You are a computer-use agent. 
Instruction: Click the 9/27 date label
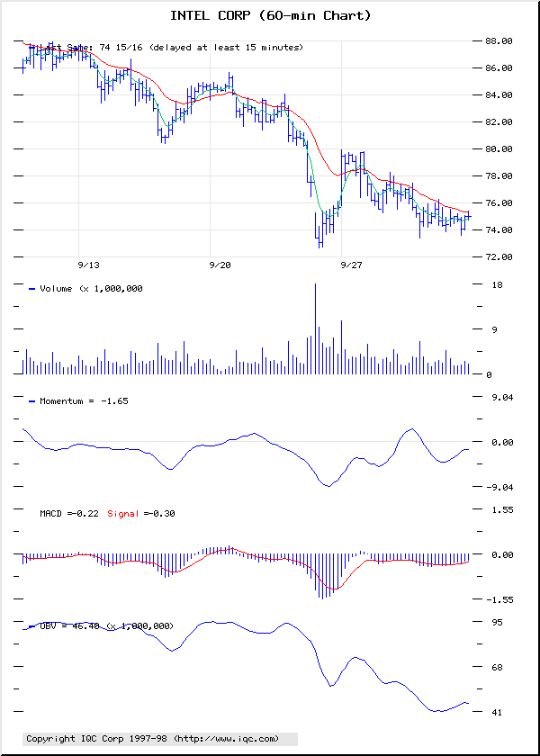352,265
